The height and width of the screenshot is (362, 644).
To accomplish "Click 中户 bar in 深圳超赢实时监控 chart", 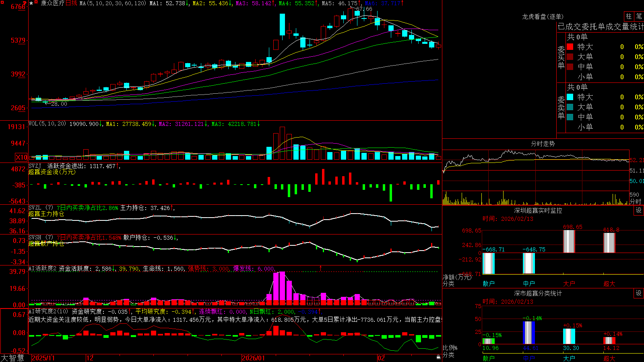I will tap(529, 263).
